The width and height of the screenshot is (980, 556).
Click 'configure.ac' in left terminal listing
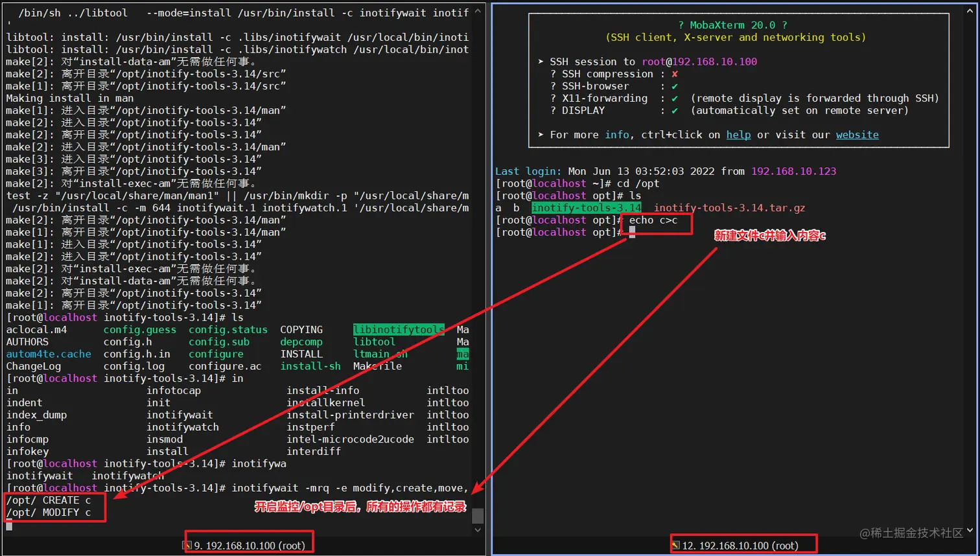(225, 367)
